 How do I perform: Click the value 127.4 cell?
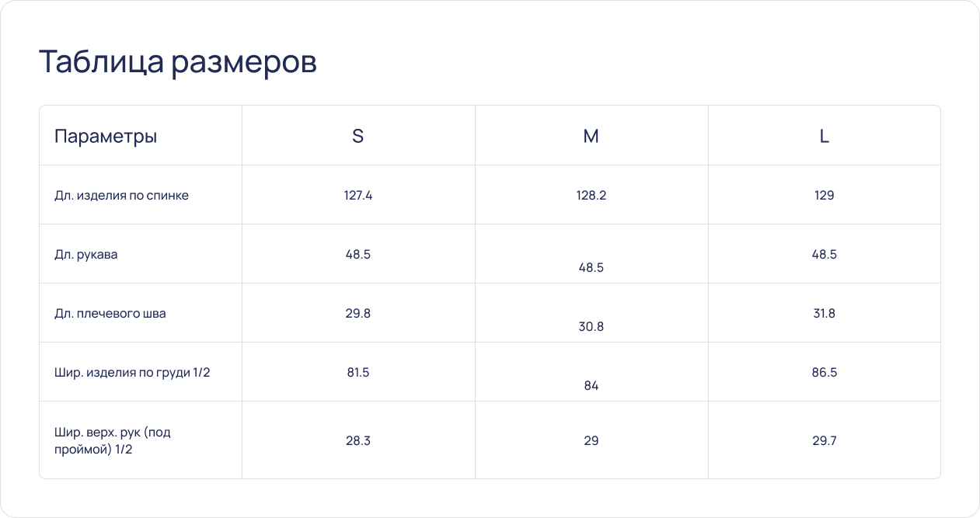tap(358, 196)
